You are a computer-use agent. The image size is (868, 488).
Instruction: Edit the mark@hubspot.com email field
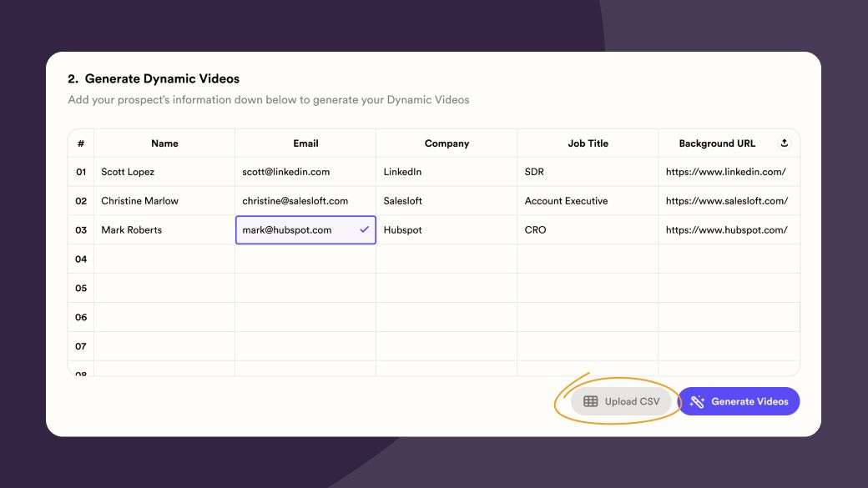pos(305,229)
